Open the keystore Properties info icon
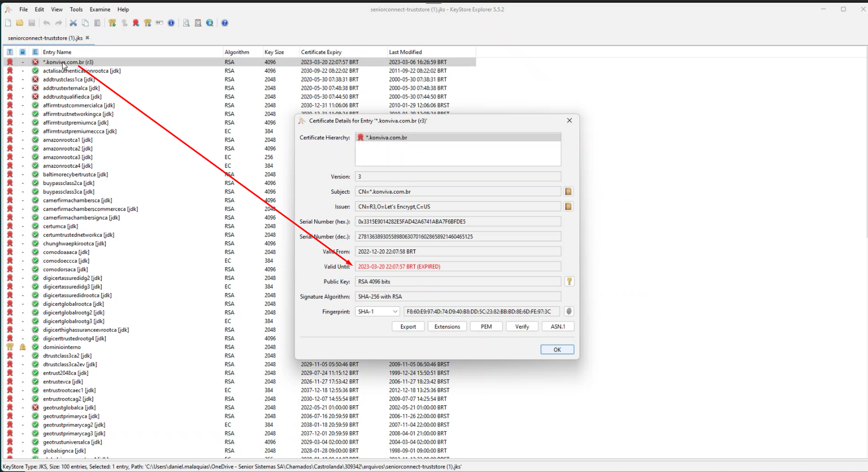 click(x=171, y=23)
